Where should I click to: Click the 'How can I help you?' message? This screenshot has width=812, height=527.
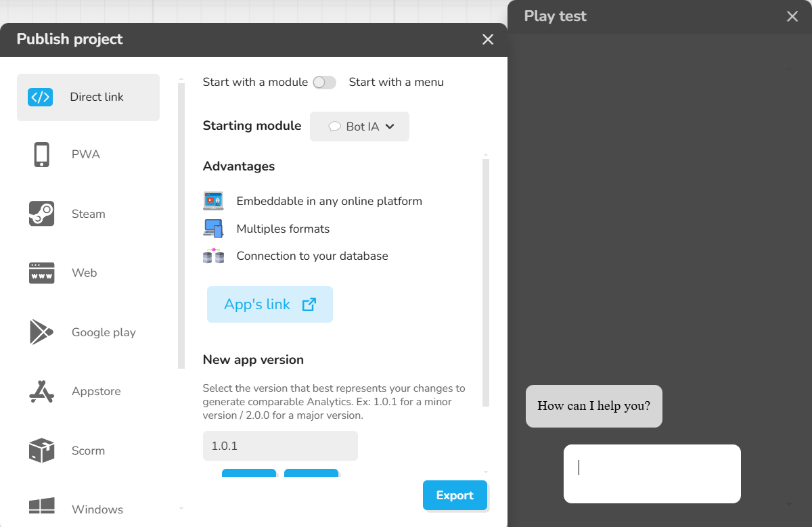coord(594,406)
